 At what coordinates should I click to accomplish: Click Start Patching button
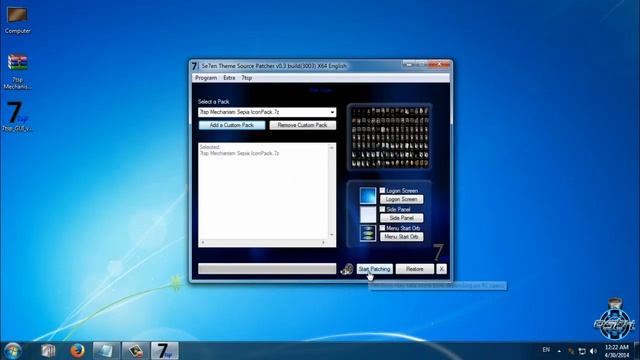[x=375, y=269]
